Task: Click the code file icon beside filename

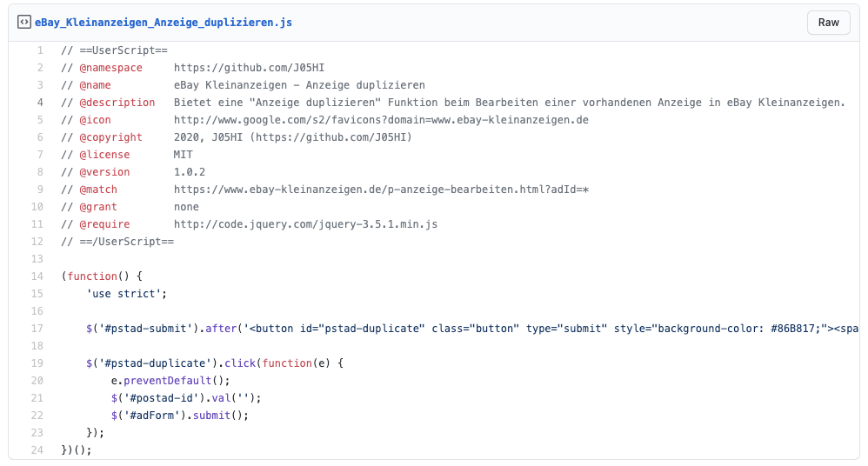Action: click(23, 22)
